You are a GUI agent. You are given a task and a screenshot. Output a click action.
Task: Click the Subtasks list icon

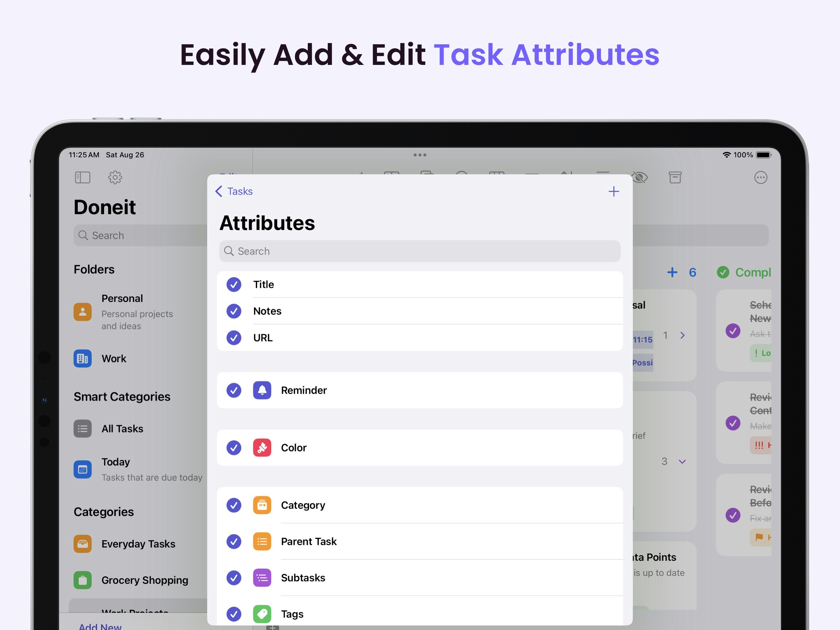coord(262,578)
